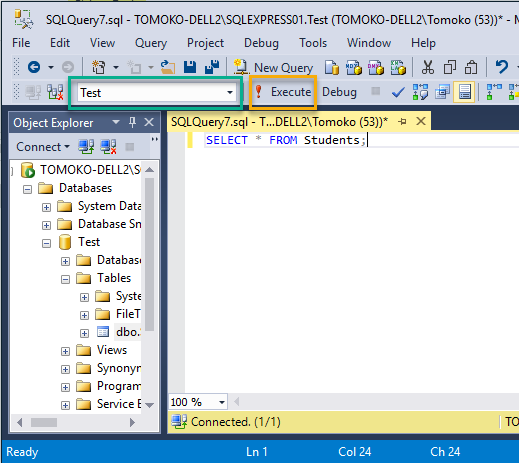Open the Project menu
Viewport: 519px width, 463px height.
tap(205, 43)
